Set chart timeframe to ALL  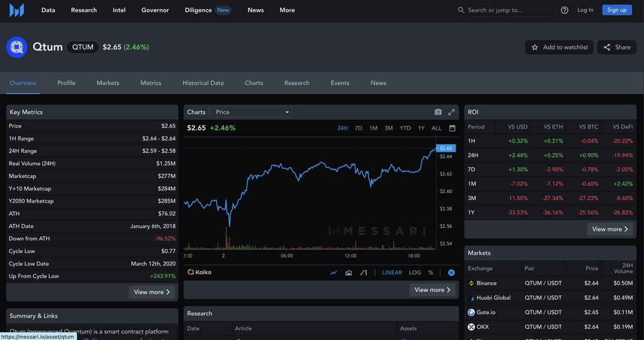[x=436, y=128]
